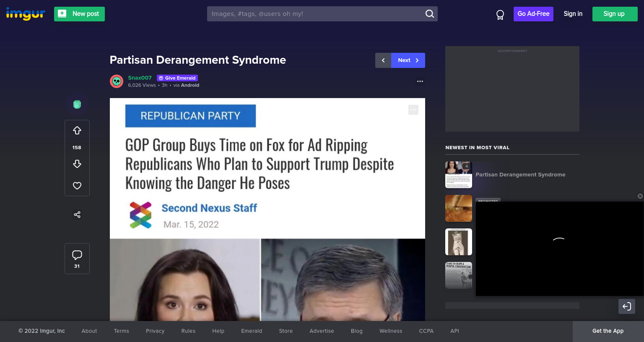Screen dimensions: 644x342
Task: Go to Next post
Action: coord(408,60)
